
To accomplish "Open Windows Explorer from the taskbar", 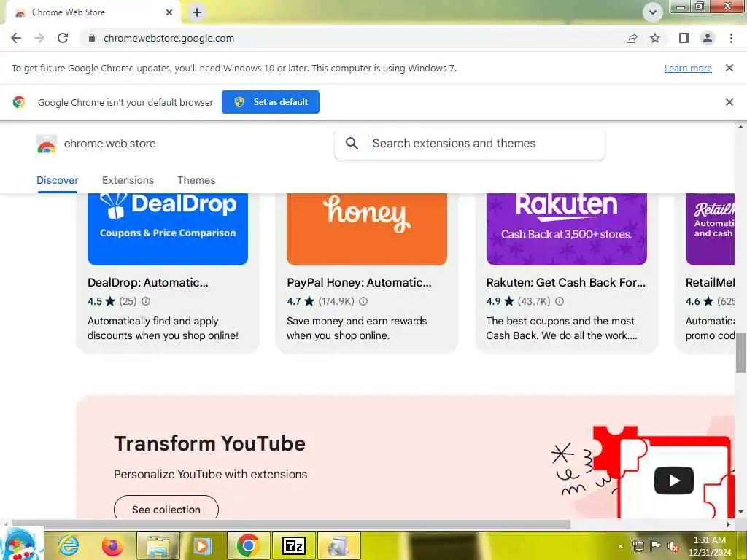I will pyautogui.click(x=158, y=545).
